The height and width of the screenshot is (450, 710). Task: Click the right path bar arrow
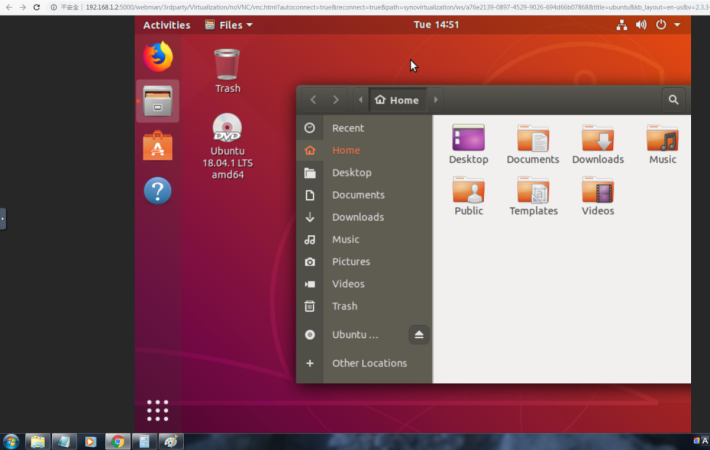pos(436,100)
